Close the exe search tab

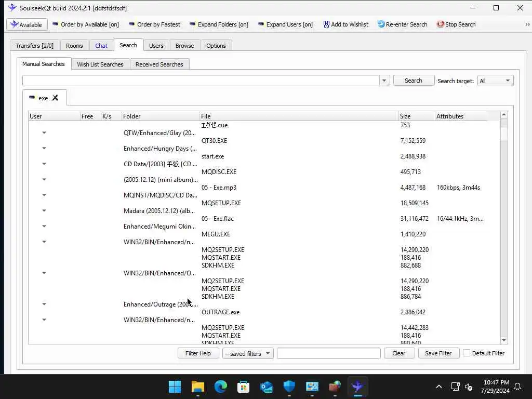coord(55,98)
